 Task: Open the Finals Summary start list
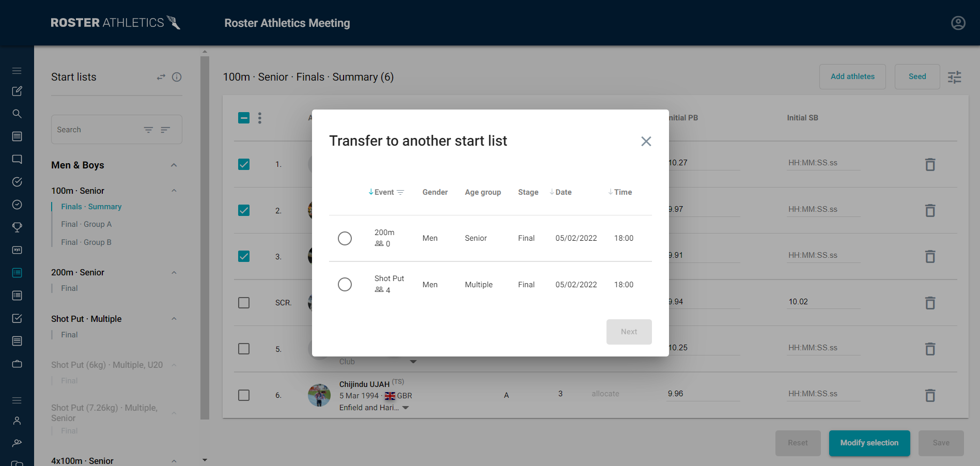(x=91, y=206)
